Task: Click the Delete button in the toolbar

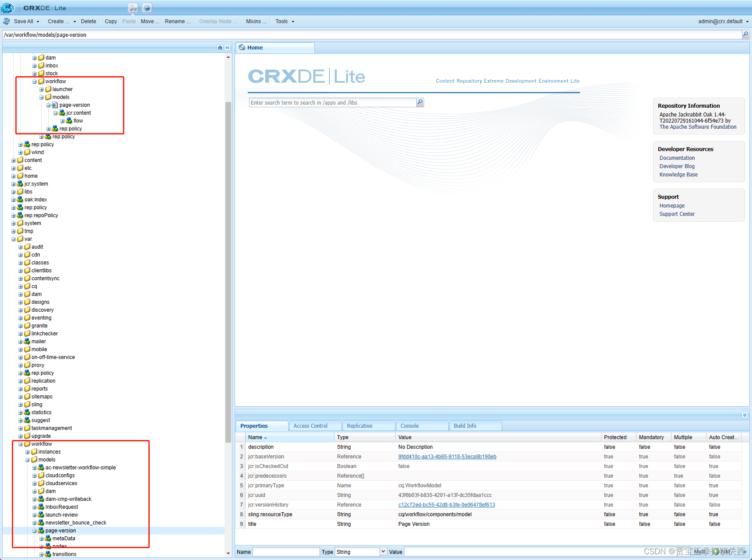Action: coord(88,21)
